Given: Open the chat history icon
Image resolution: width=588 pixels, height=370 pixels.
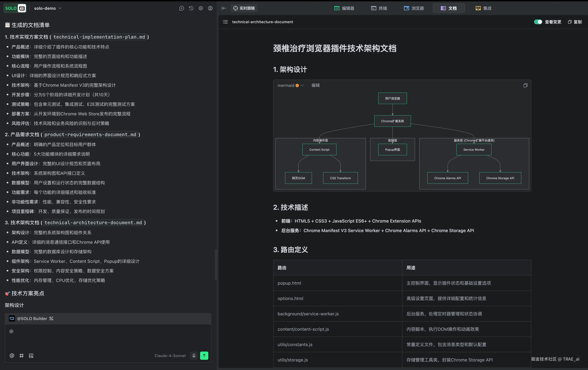Looking at the screenshot, I should click(x=191, y=8).
